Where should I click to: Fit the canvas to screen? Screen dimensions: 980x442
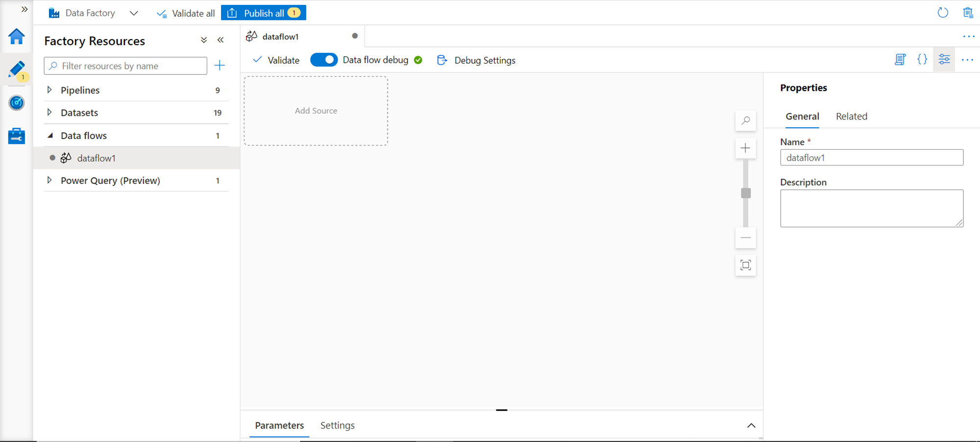(x=746, y=265)
